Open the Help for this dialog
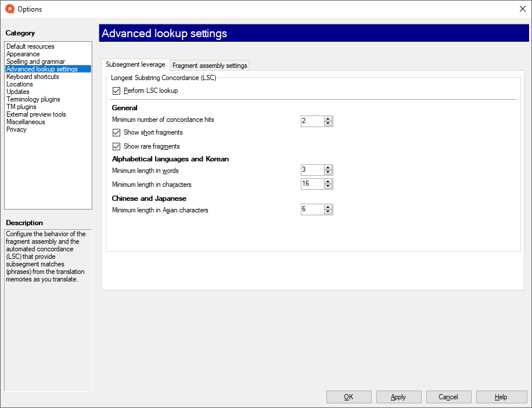Image resolution: width=532 pixels, height=408 pixels. point(501,397)
